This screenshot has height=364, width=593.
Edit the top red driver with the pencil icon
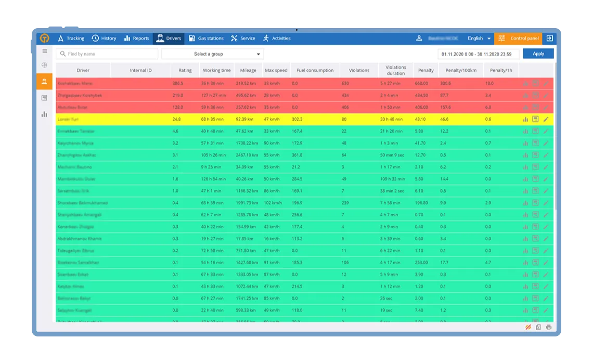coord(546,83)
